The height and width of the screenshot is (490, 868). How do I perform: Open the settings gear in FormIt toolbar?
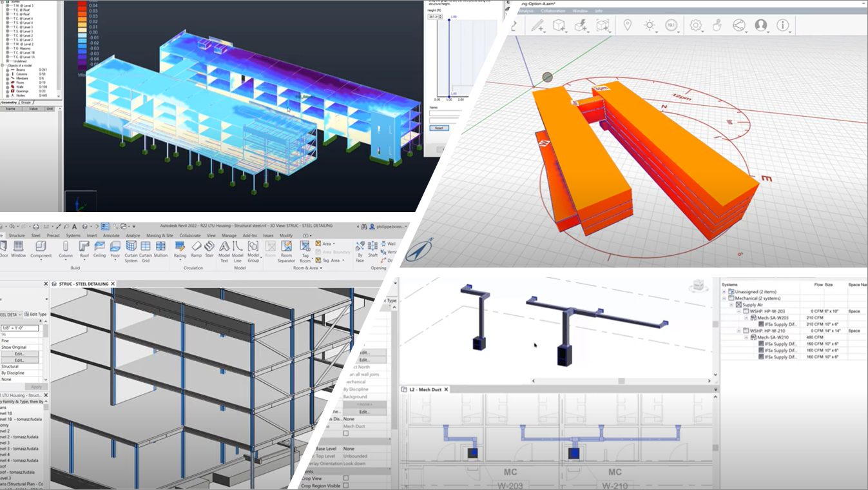695,25
